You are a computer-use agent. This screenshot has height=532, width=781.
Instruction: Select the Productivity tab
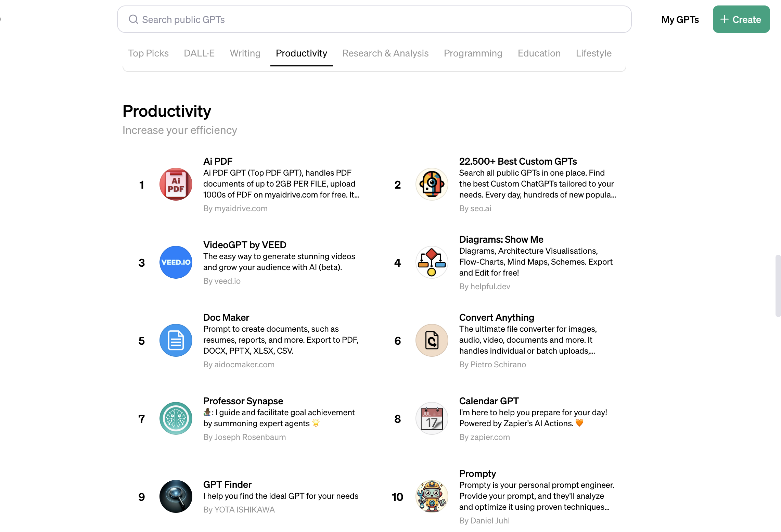pos(302,53)
